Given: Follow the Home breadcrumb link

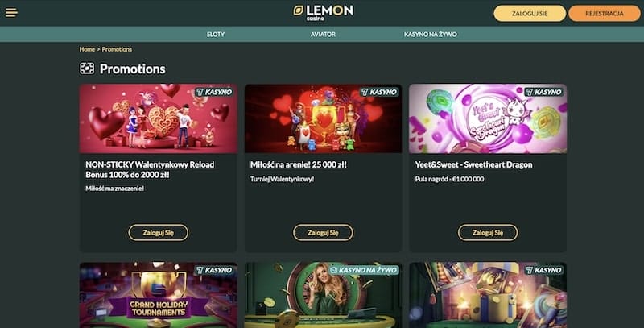Looking at the screenshot, I should pos(87,49).
